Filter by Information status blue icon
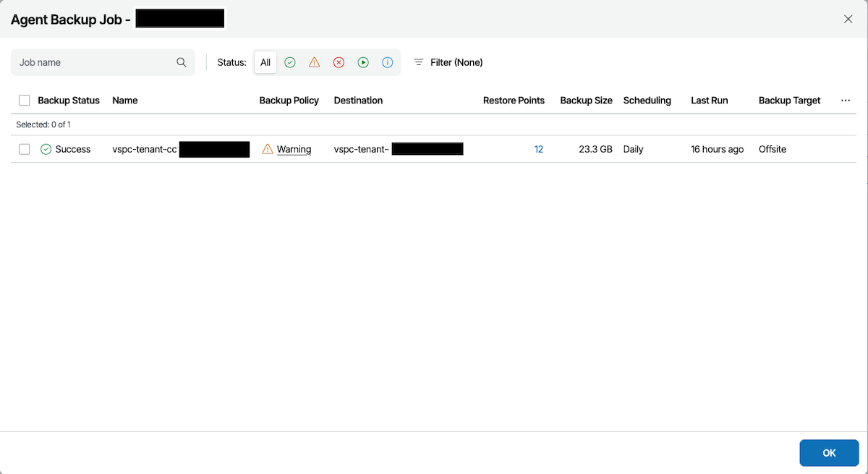Image resolution: width=868 pixels, height=474 pixels. point(387,63)
